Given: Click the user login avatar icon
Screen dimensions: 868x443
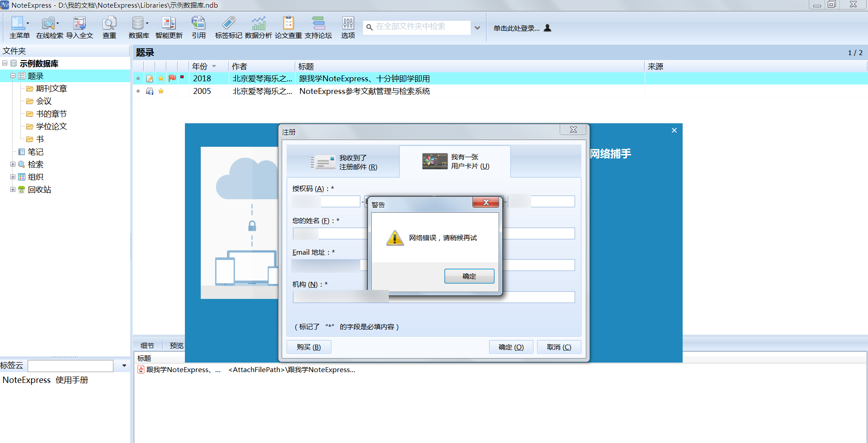Looking at the screenshot, I should click(x=547, y=28).
